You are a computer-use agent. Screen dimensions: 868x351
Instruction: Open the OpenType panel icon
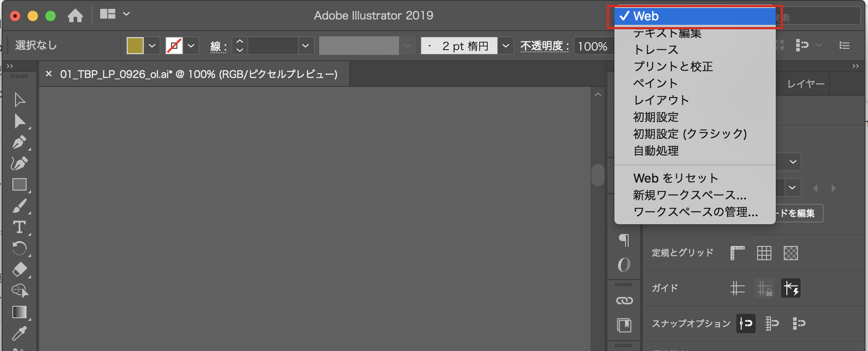coord(624,265)
